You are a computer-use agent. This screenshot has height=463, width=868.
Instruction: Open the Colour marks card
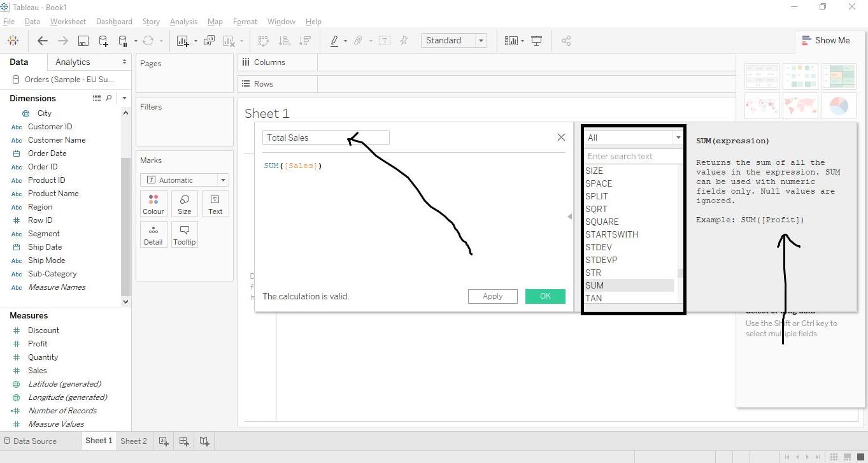pyautogui.click(x=153, y=204)
